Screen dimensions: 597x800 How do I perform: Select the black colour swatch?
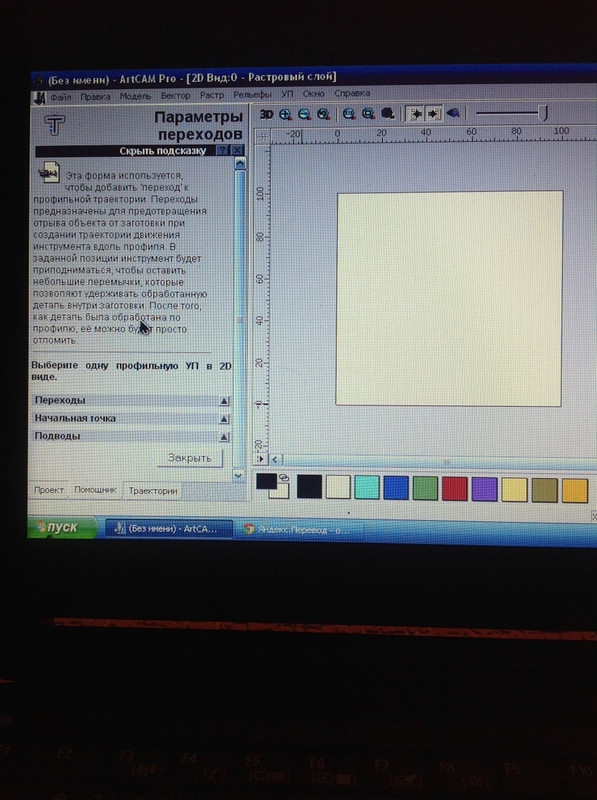309,487
